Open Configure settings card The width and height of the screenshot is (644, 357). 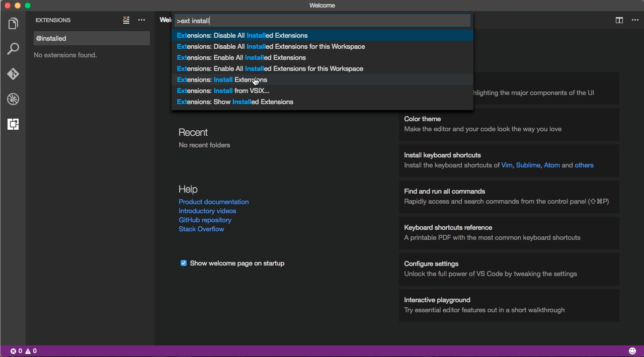(x=509, y=269)
